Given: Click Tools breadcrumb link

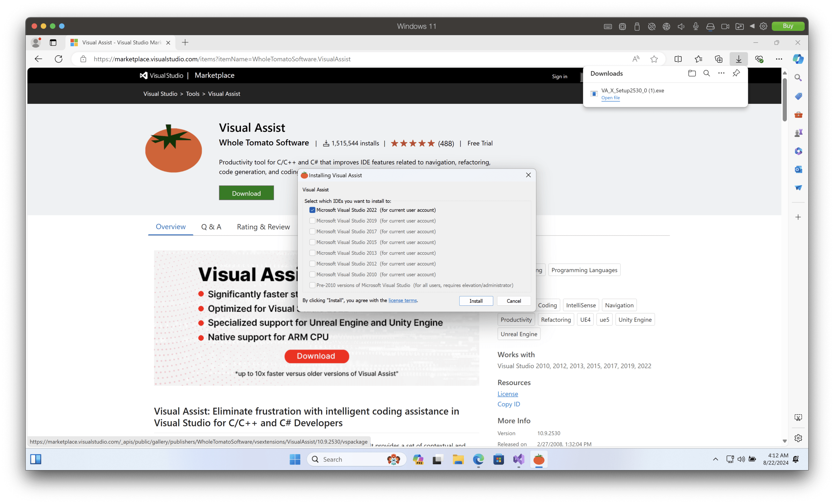Looking at the screenshot, I should pyautogui.click(x=193, y=94).
